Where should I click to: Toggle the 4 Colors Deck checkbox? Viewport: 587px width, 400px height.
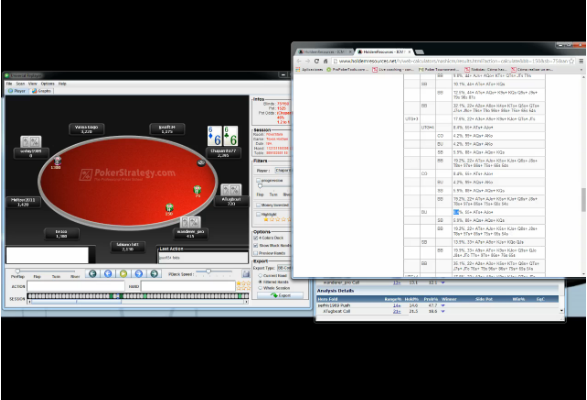tap(256, 238)
